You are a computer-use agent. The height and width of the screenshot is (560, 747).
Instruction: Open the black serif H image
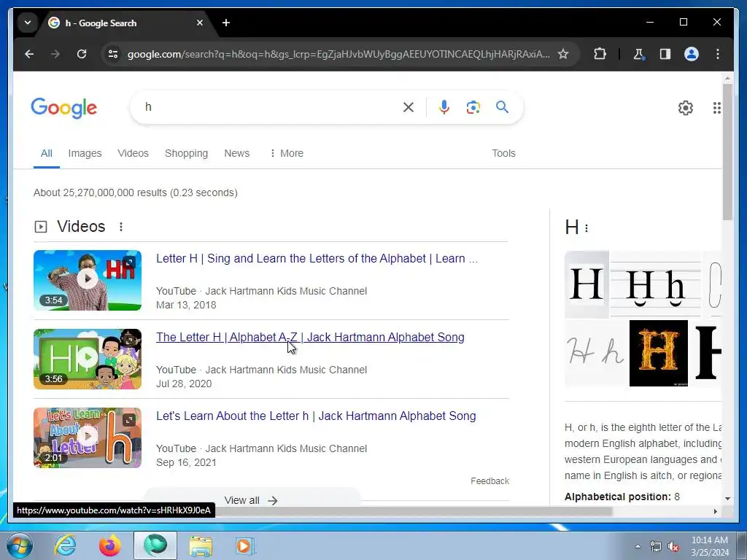tap(587, 284)
